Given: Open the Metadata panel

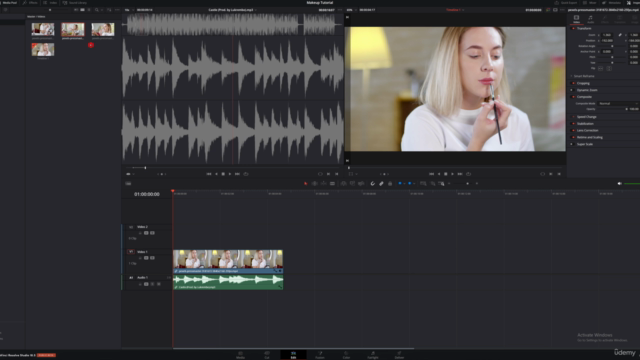Looking at the screenshot, I should click(612, 2).
